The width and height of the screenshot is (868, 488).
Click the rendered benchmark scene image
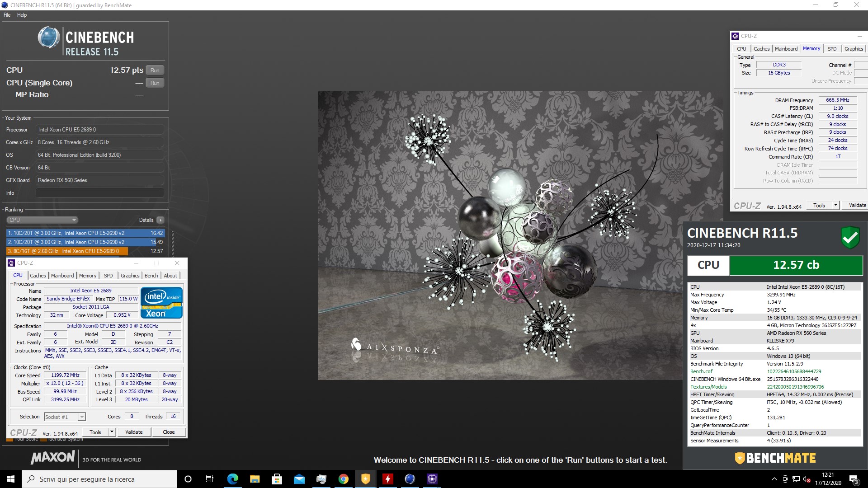tap(520, 235)
